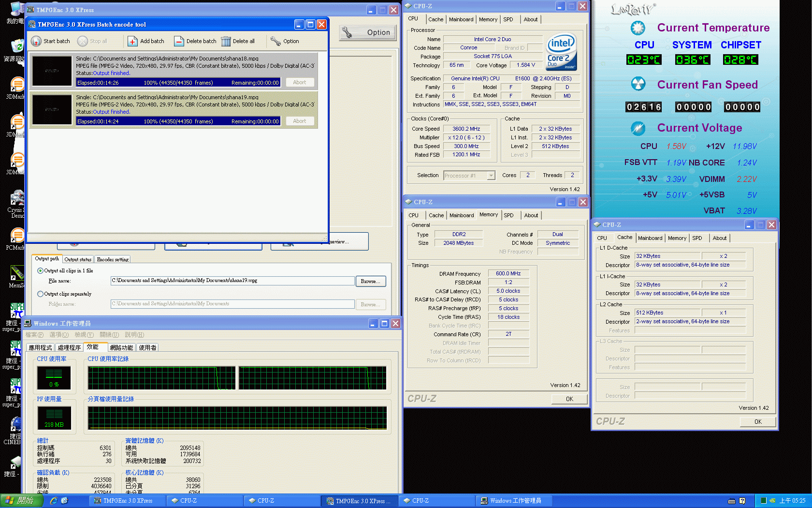Click the Folder name path field

[x=232, y=304]
